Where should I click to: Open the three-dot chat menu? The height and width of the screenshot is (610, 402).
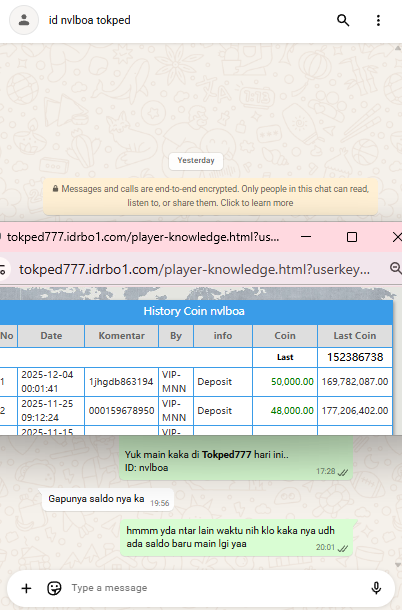point(378,20)
